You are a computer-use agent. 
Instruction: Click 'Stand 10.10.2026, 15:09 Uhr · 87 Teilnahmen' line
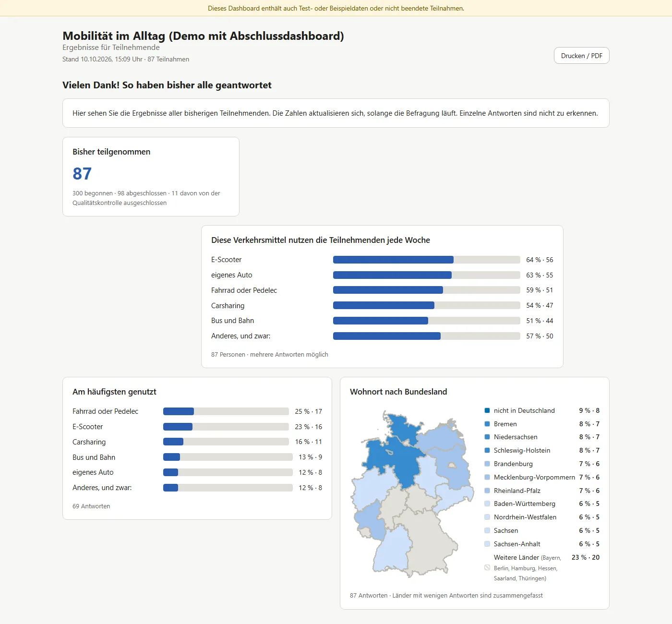pos(126,59)
